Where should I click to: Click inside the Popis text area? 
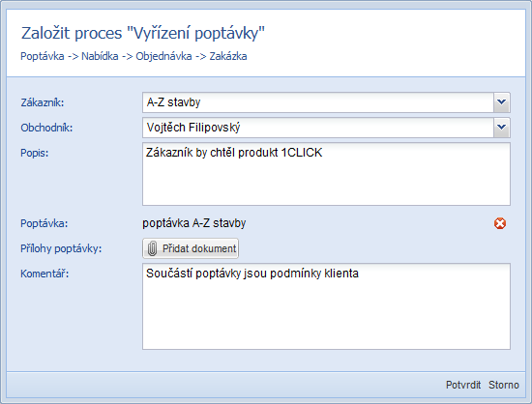(x=326, y=174)
